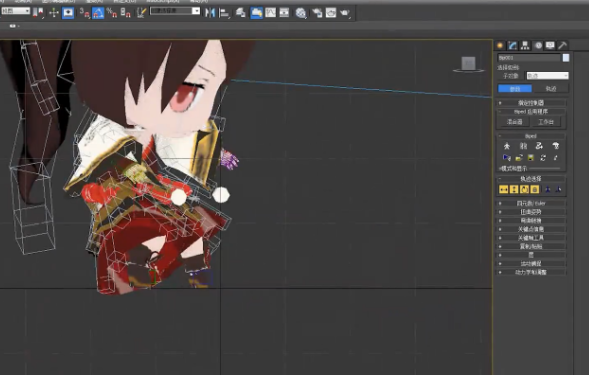Expand the 关键点信息 rollout
Screen dimensions: 589x375
tap(532, 229)
